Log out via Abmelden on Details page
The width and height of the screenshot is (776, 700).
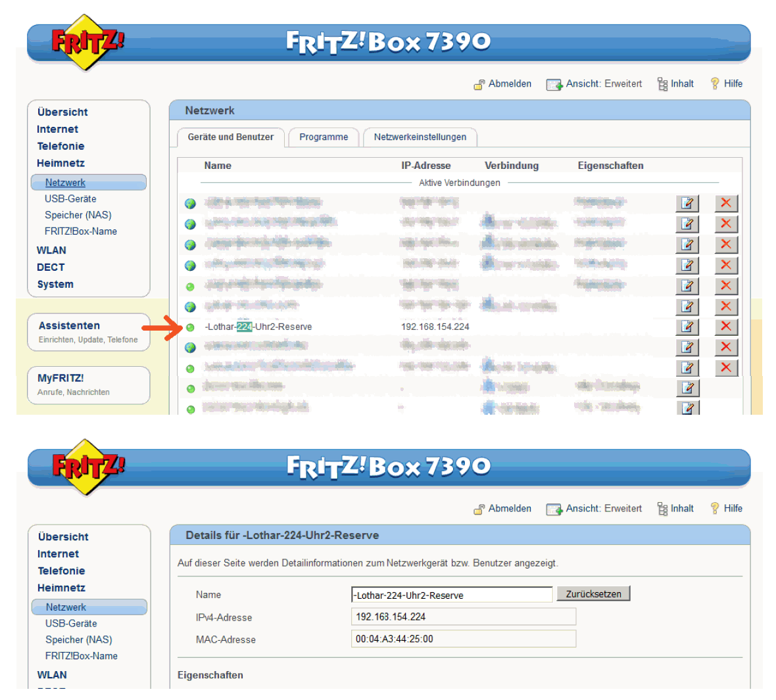click(503, 509)
